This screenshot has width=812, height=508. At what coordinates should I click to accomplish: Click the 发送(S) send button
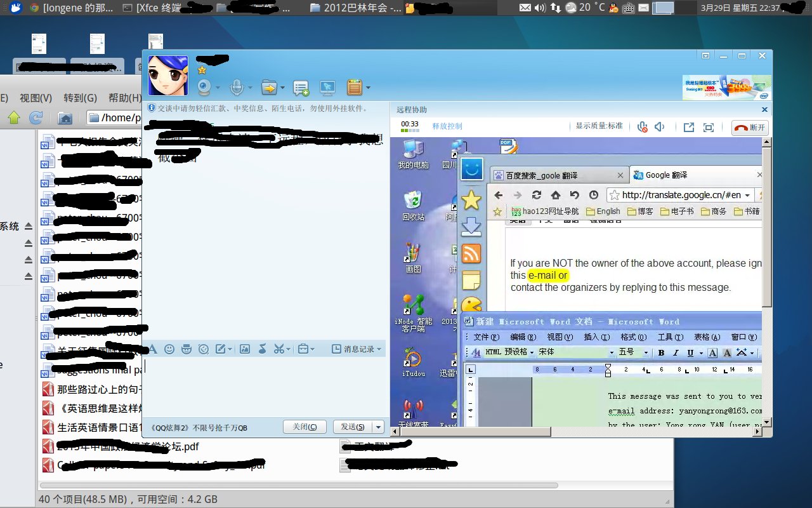click(x=353, y=427)
